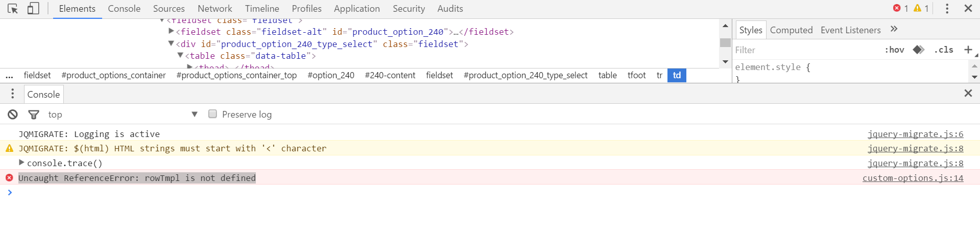Toggle the :hov element state button
The height and width of the screenshot is (227, 980).
tap(894, 50)
